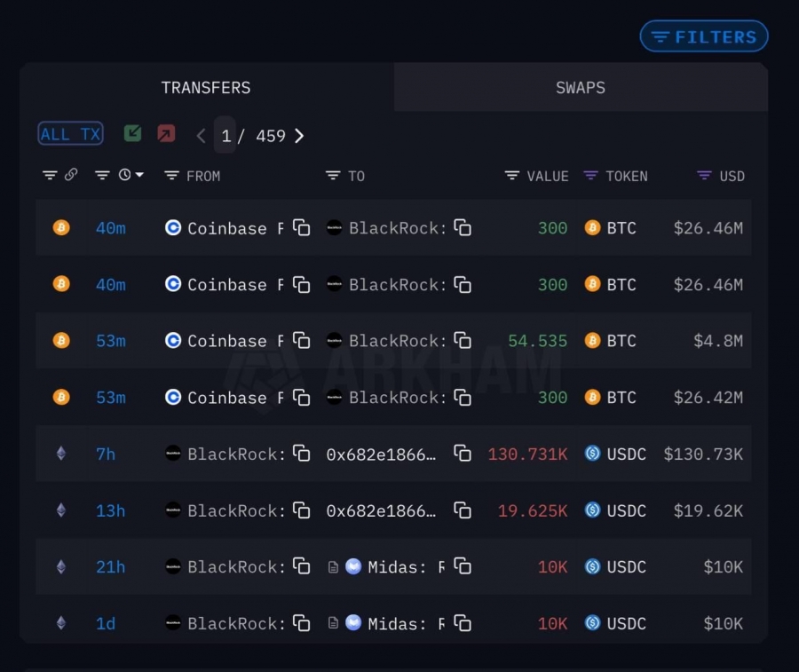
Task: Switch to the SWAPS tab
Action: tap(581, 88)
